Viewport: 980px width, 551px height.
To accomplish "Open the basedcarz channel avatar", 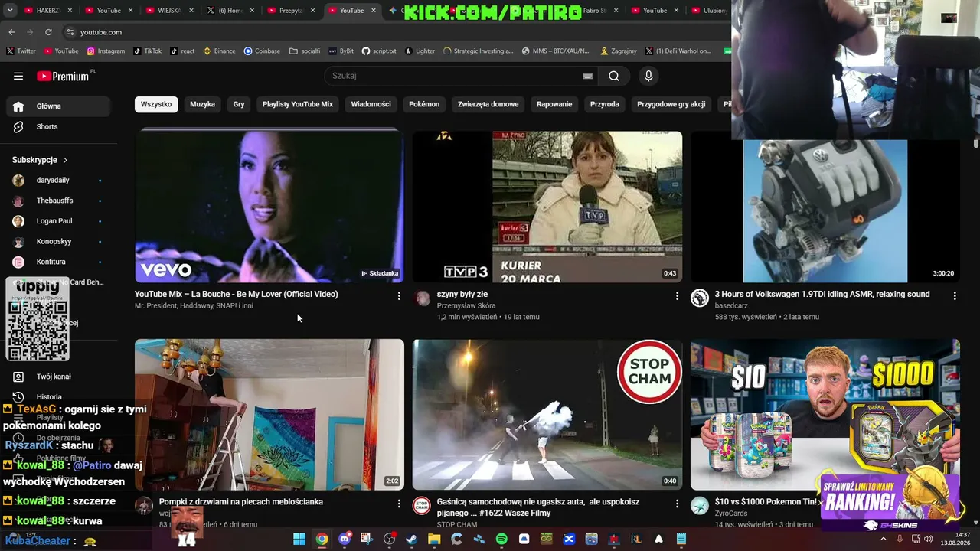I will pos(700,298).
